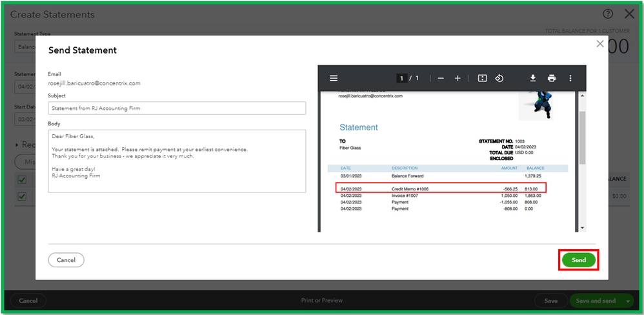The height and width of the screenshot is (315, 644).
Task: Click the Statement heading in PDF
Action: tap(359, 127)
